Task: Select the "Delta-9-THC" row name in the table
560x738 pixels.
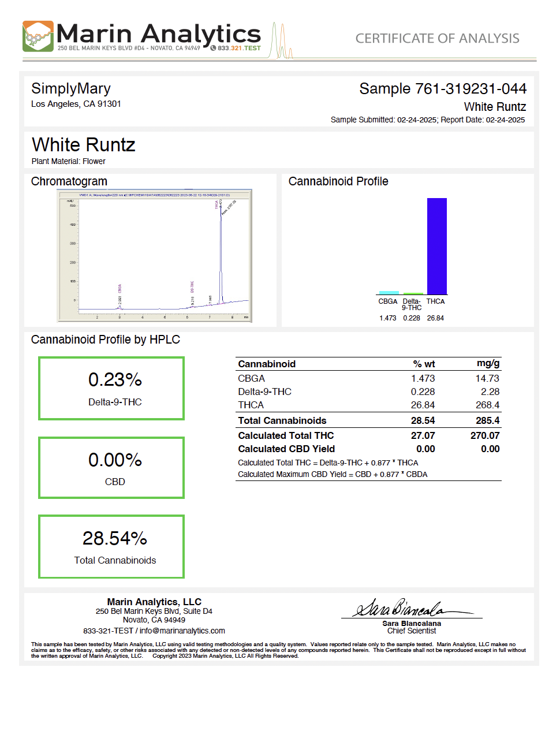Action: click(x=264, y=392)
